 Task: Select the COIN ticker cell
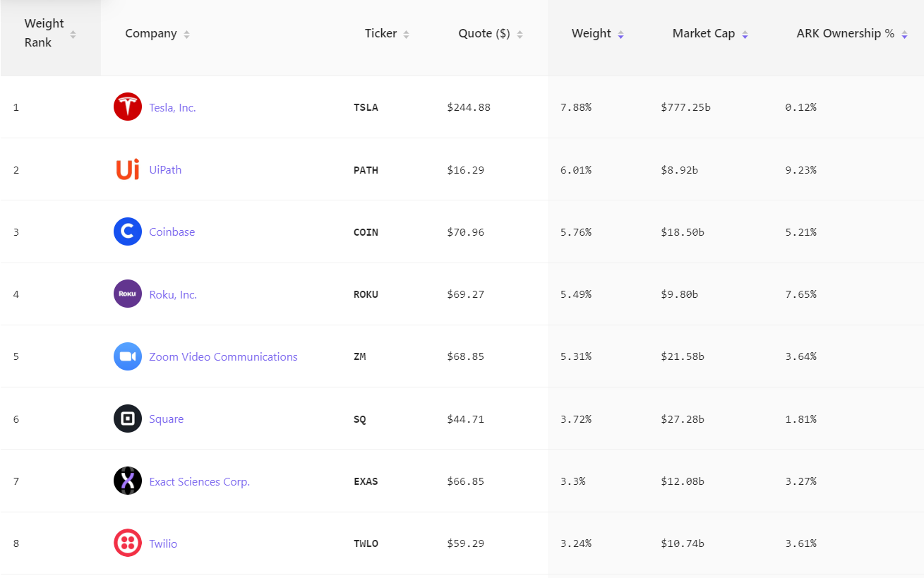(366, 232)
